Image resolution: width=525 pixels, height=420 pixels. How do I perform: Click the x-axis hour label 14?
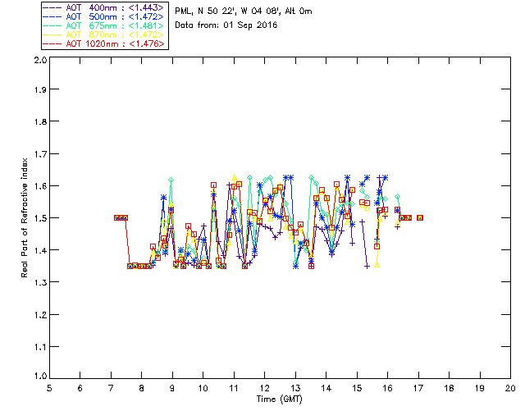tap(326, 388)
